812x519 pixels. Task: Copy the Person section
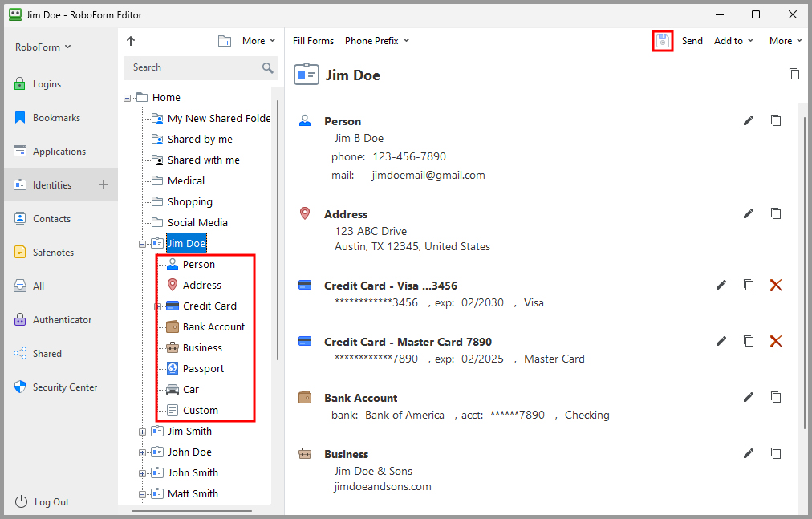coord(776,120)
